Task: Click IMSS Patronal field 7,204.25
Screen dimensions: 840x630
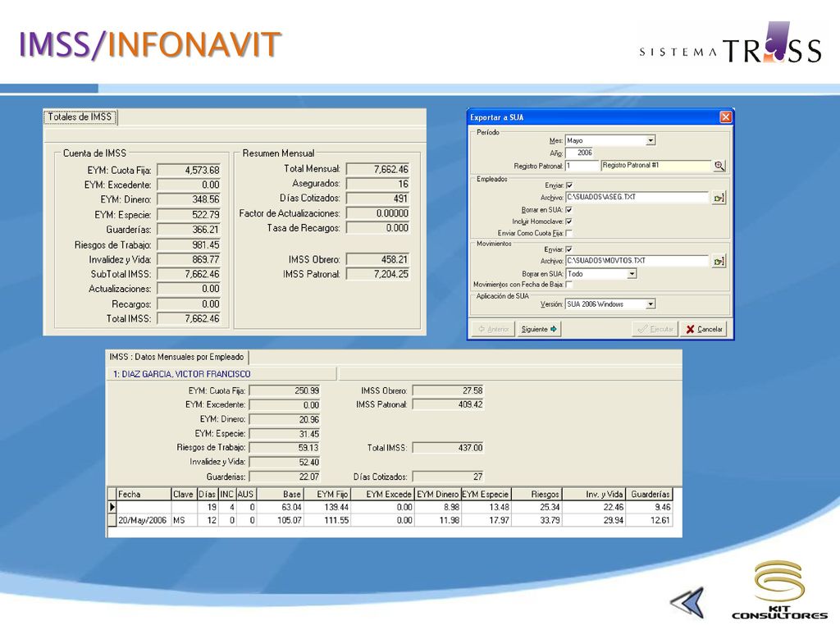Action: (x=377, y=274)
